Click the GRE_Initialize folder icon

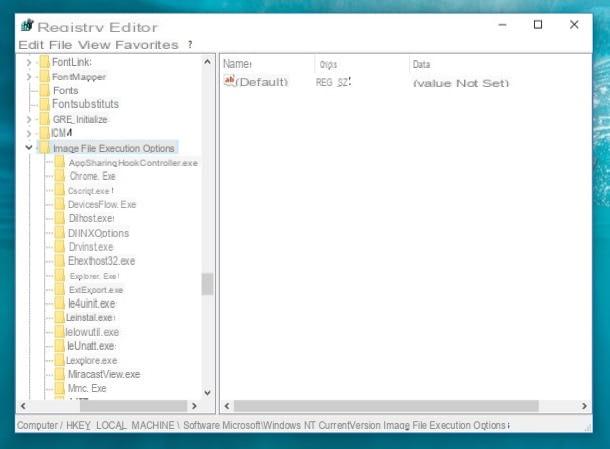(x=45, y=119)
